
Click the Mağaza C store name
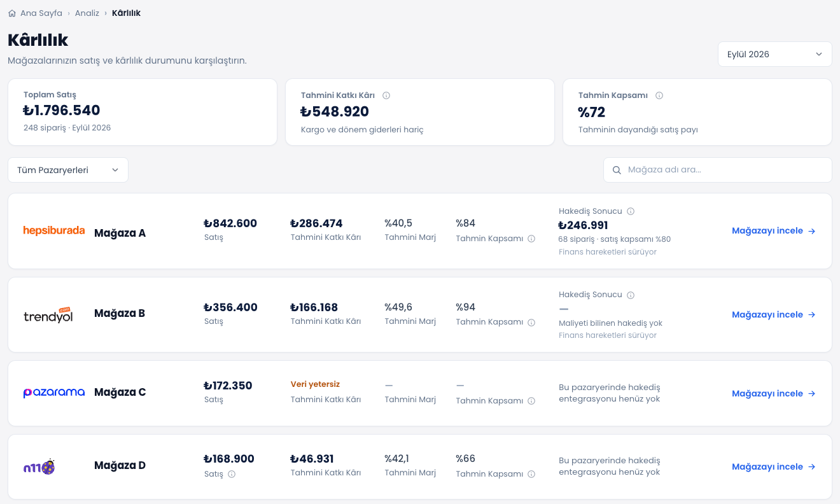click(120, 392)
